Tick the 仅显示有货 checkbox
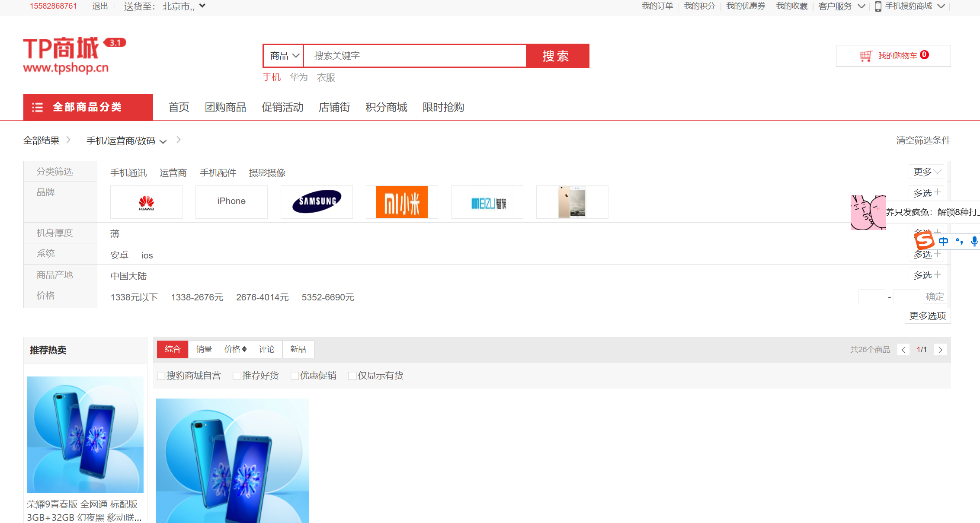The height and width of the screenshot is (523, 980). pyautogui.click(x=352, y=376)
